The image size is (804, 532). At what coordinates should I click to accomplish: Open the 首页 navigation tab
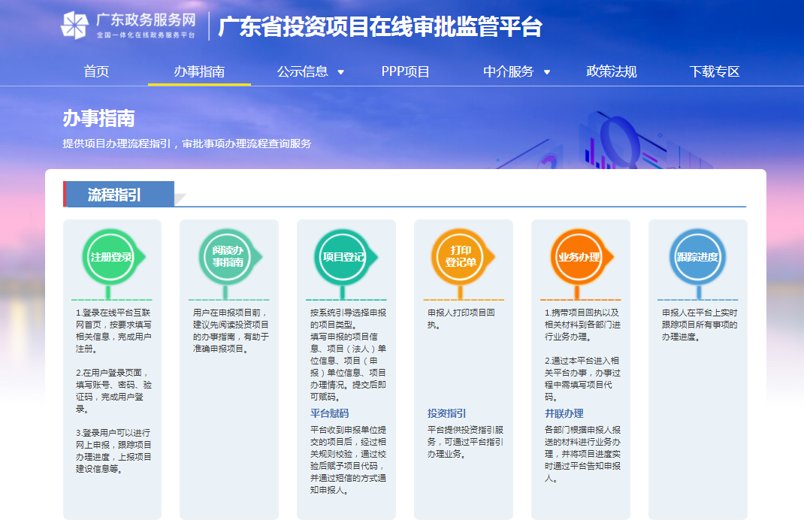click(x=96, y=71)
